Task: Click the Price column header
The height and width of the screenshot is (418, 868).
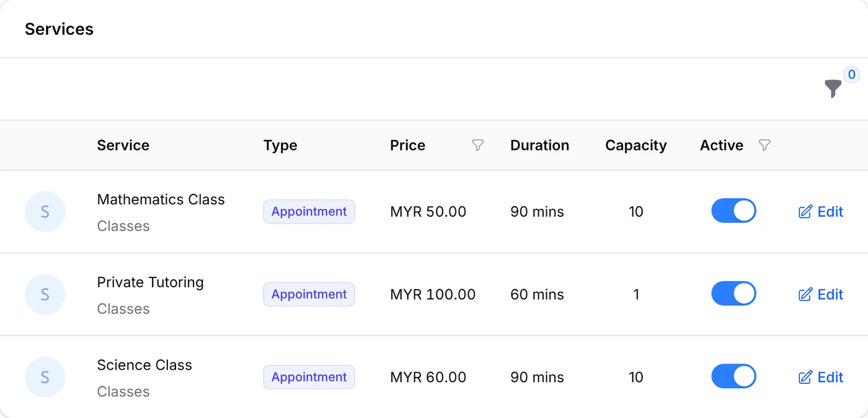Action: [407, 146]
